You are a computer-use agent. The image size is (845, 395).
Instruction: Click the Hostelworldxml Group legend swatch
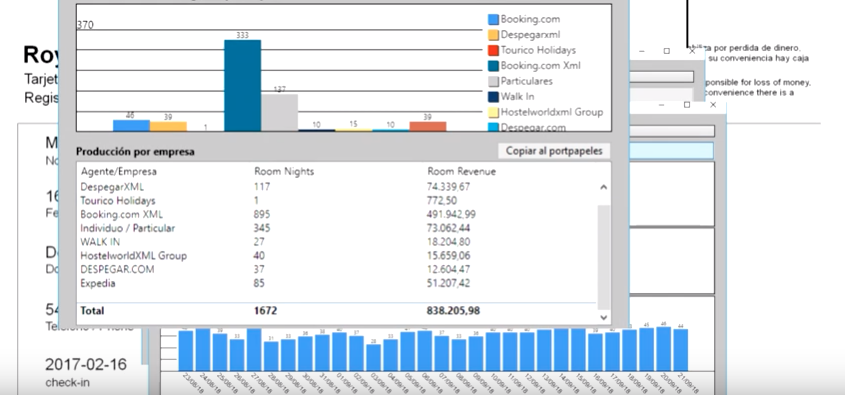pyautogui.click(x=493, y=113)
